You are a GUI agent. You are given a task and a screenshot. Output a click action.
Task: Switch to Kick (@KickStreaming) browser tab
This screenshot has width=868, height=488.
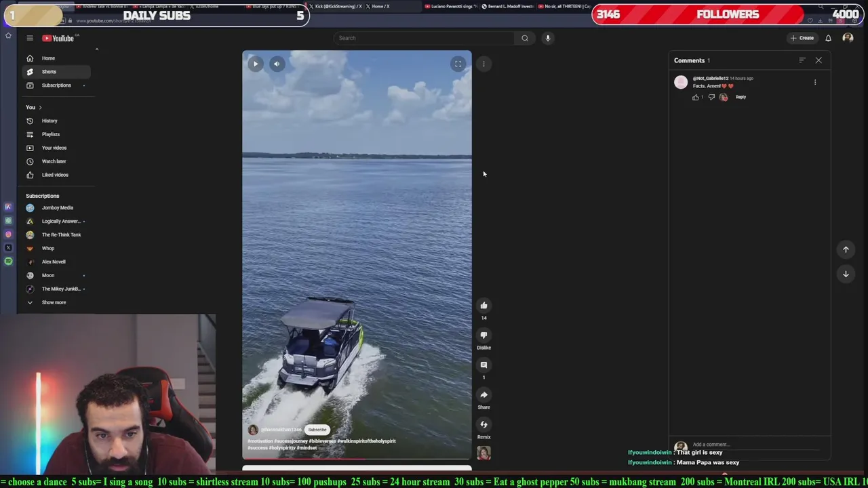(x=335, y=6)
